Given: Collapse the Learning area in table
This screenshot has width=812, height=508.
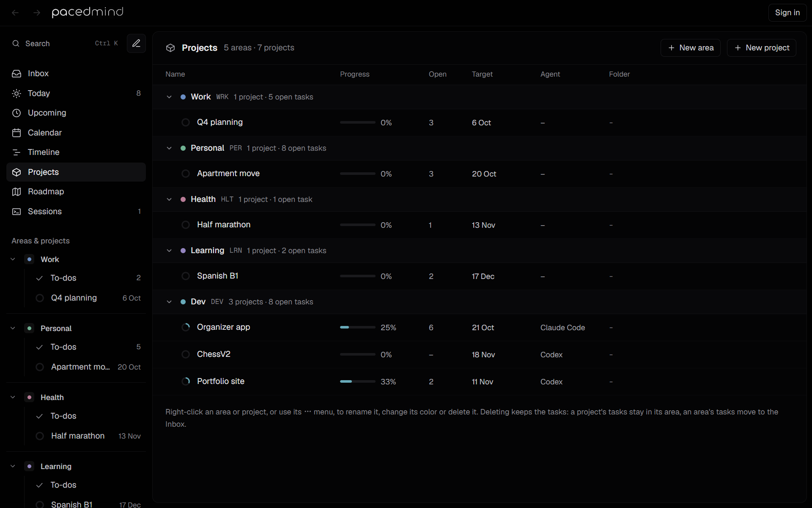Looking at the screenshot, I should (169, 251).
